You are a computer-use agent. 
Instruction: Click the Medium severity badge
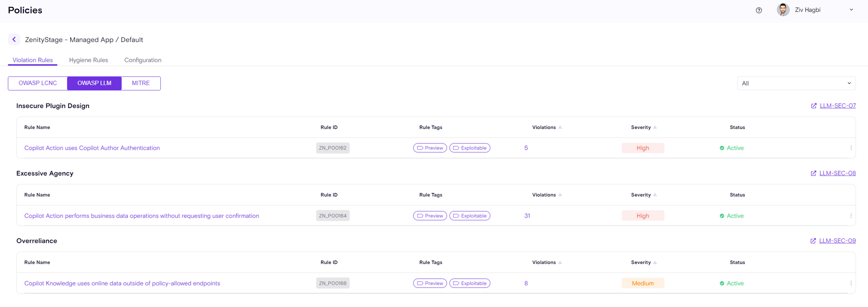click(642, 283)
